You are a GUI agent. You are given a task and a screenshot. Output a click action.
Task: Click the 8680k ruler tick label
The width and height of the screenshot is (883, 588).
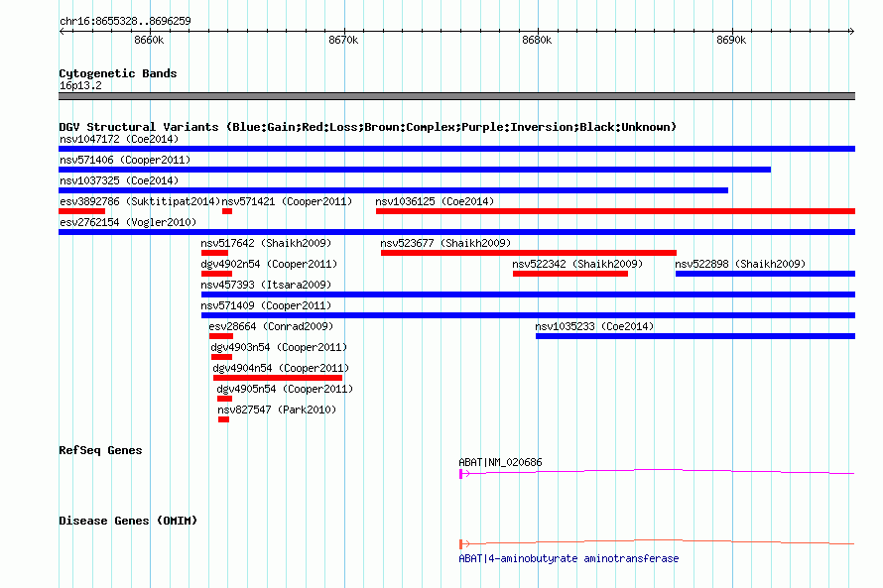537,40
